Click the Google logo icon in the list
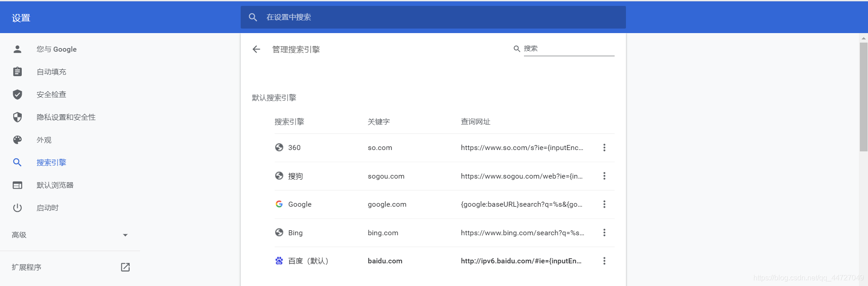868x286 pixels. [279, 204]
